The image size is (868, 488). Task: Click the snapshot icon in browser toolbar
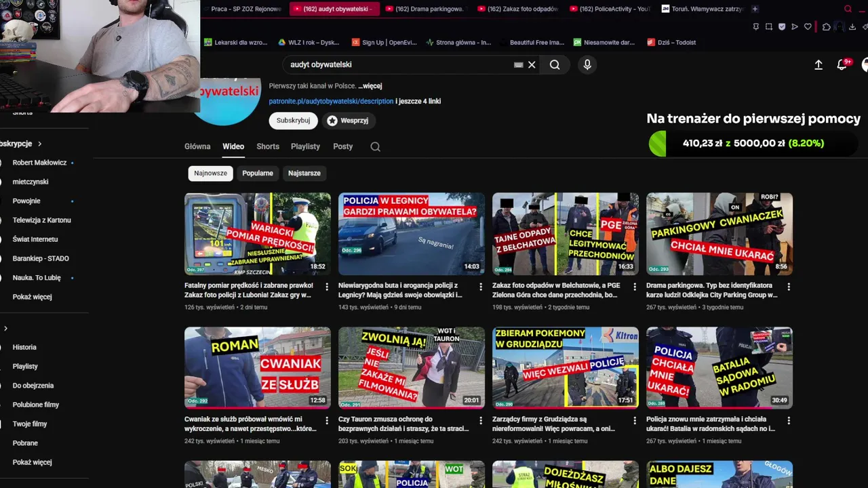(x=769, y=26)
